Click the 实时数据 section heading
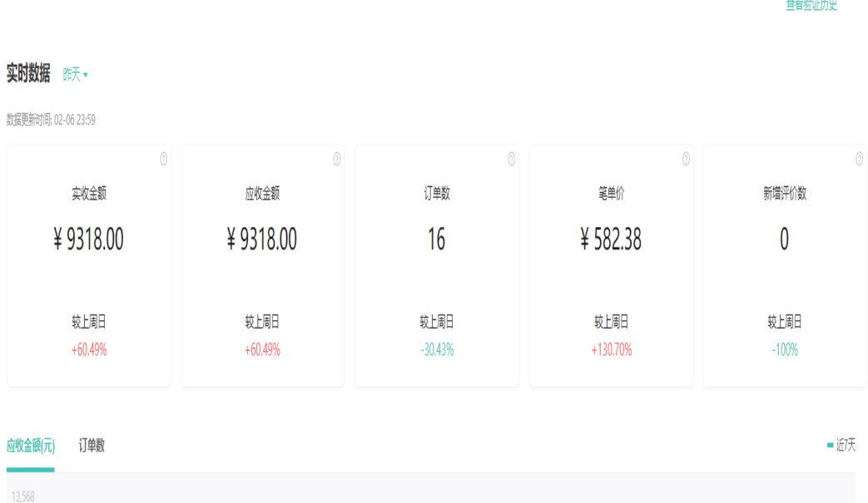Screen dimensions: 868x503 28,74
